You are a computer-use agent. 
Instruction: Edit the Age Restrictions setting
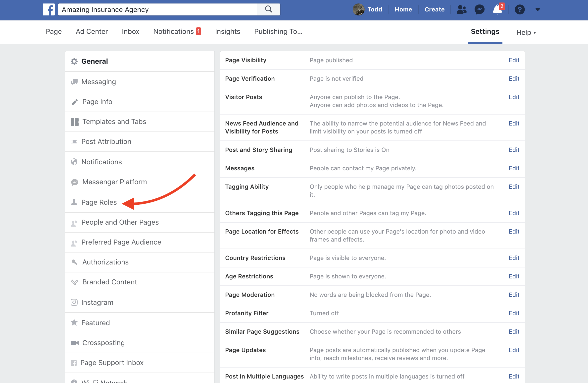[514, 276]
